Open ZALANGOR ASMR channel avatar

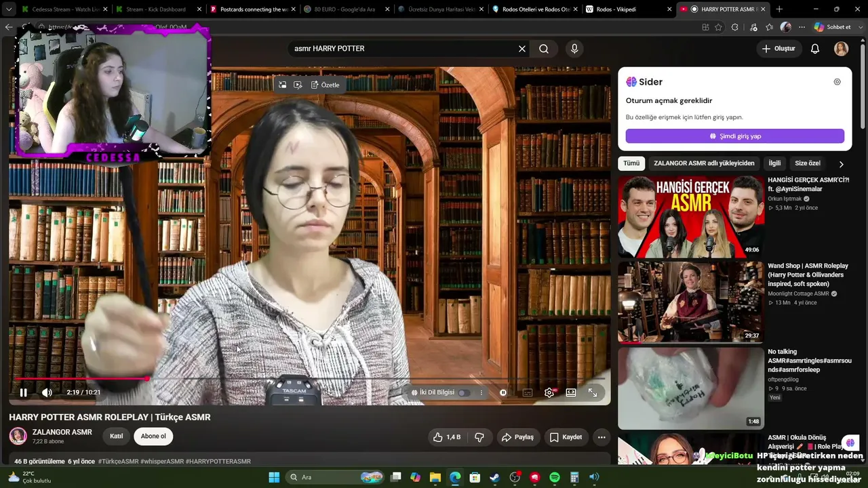click(18, 436)
